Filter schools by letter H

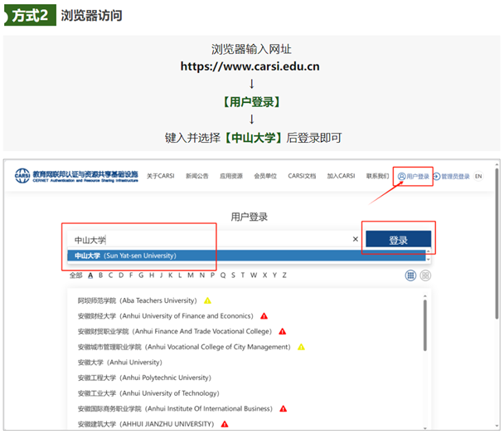[x=152, y=276]
